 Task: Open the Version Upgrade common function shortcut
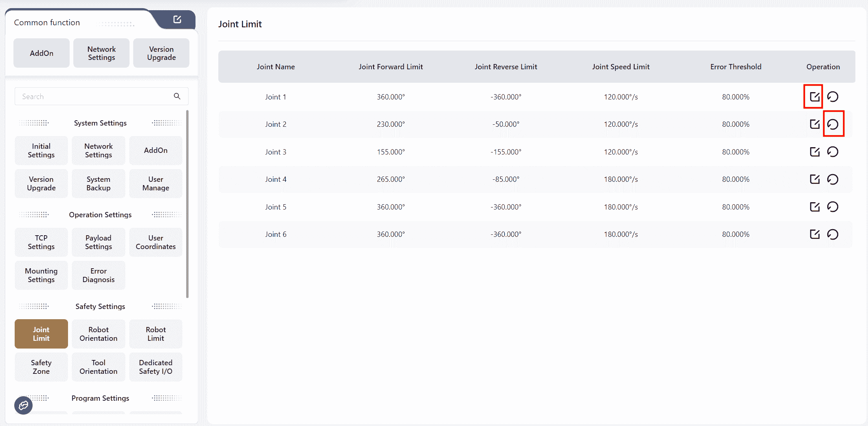coord(161,53)
